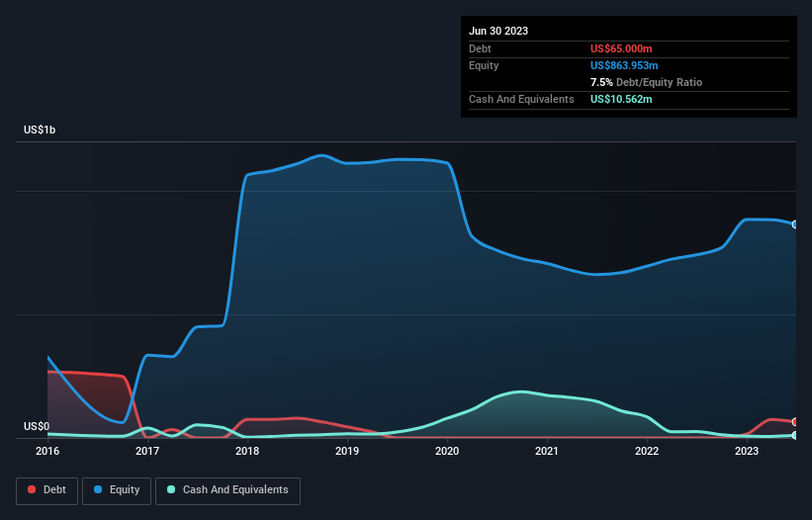Toggle the Debt series legend button
This screenshot has height=520, width=812.
tap(47, 490)
